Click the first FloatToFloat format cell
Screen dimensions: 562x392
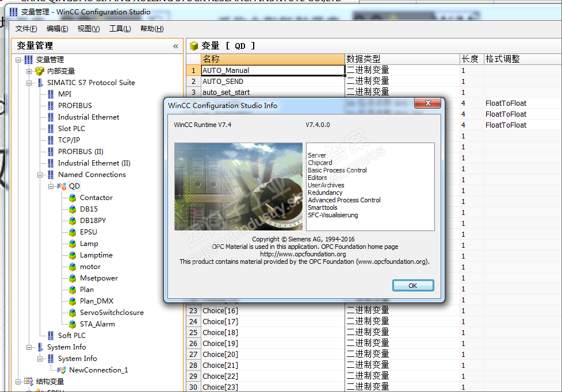pyautogui.click(x=523, y=103)
